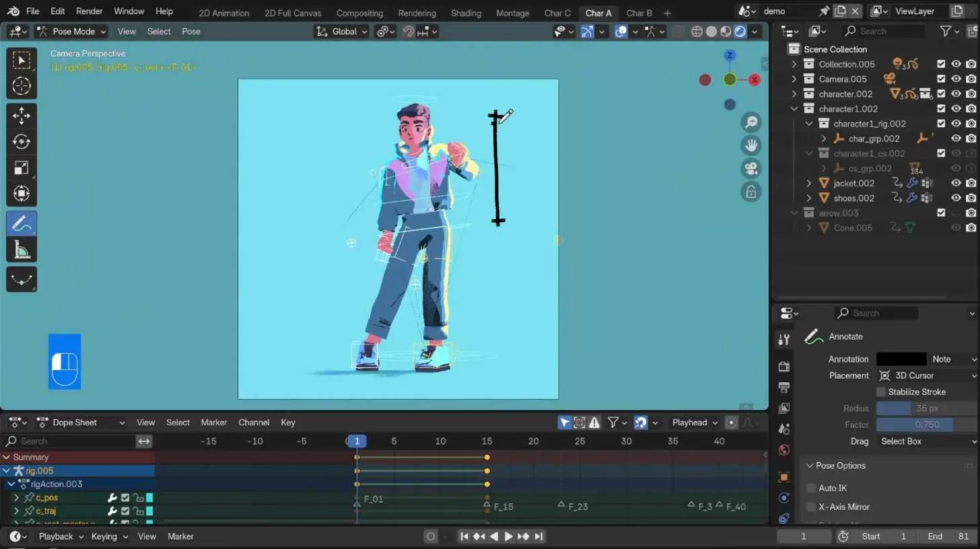Enable the Stabilize Stroke option

pos(880,392)
